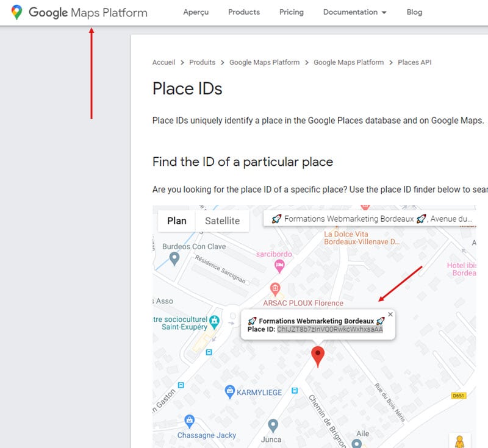
Task: Open the first Google Maps Platform breadcrumb
Action: pyautogui.click(x=264, y=62)
